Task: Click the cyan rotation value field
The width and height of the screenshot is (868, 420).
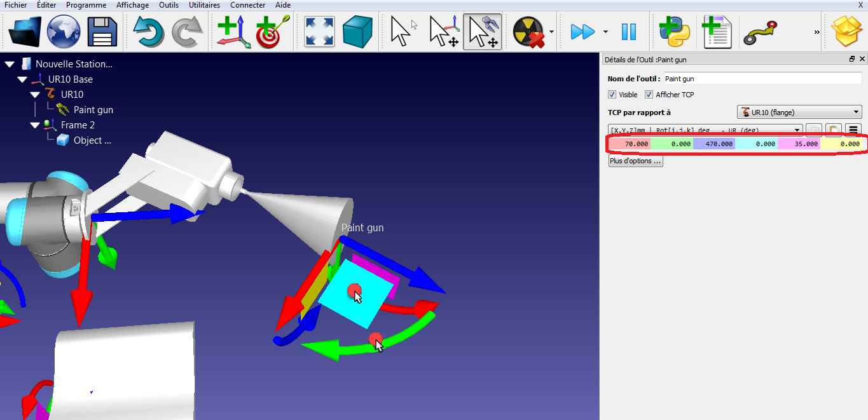Action: (756, 144)
